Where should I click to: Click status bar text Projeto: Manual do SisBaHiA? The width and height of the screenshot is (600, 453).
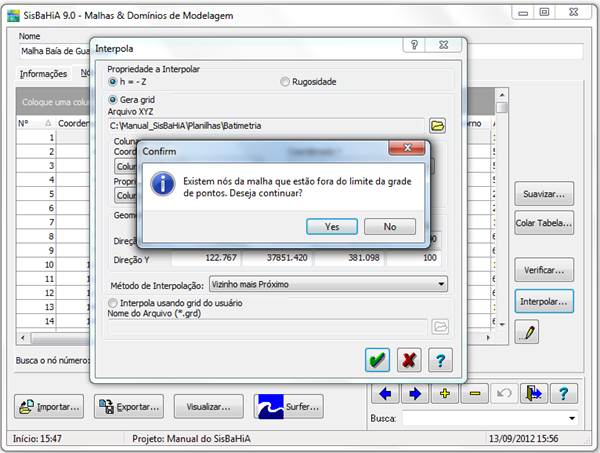pyautogui.click(x=191, y=438)
